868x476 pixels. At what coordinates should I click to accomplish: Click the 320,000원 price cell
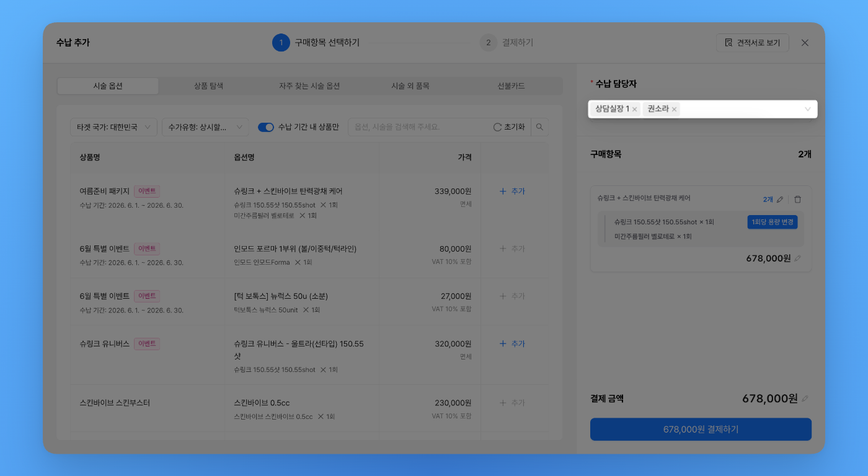pyautogui.click(x=453, y=344)
